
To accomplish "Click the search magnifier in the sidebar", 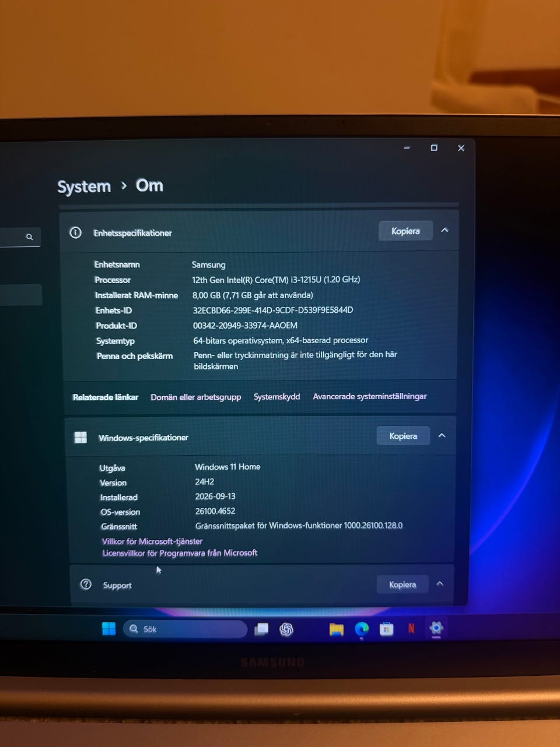I will (x=30, y=237).
